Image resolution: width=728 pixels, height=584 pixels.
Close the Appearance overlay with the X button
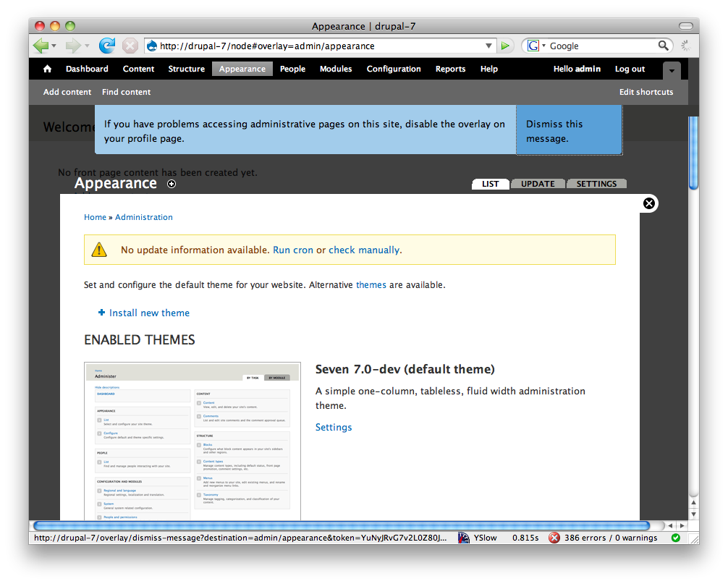(648, 203)
